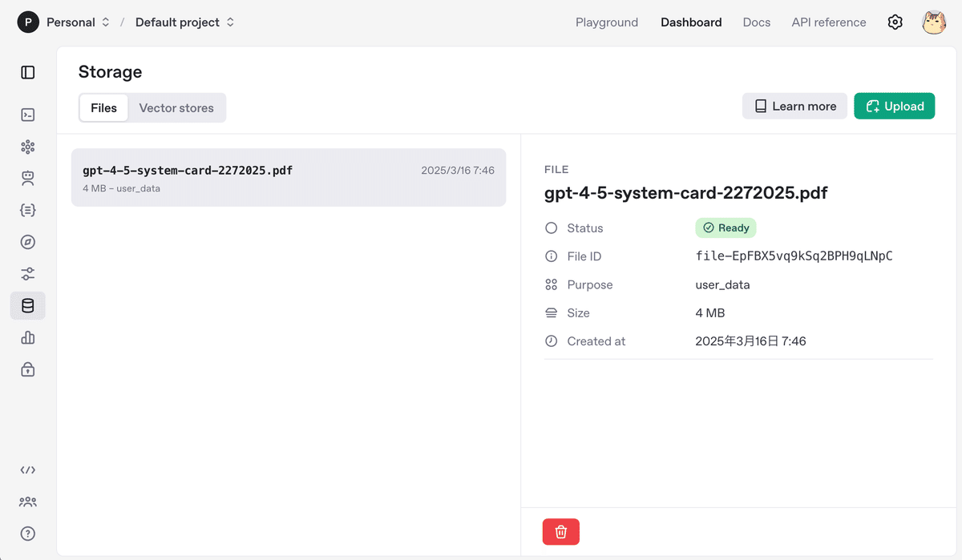This screenshot has width=962, height=560.
Task: Open the API keys lock icon
Action: [27, 369]
